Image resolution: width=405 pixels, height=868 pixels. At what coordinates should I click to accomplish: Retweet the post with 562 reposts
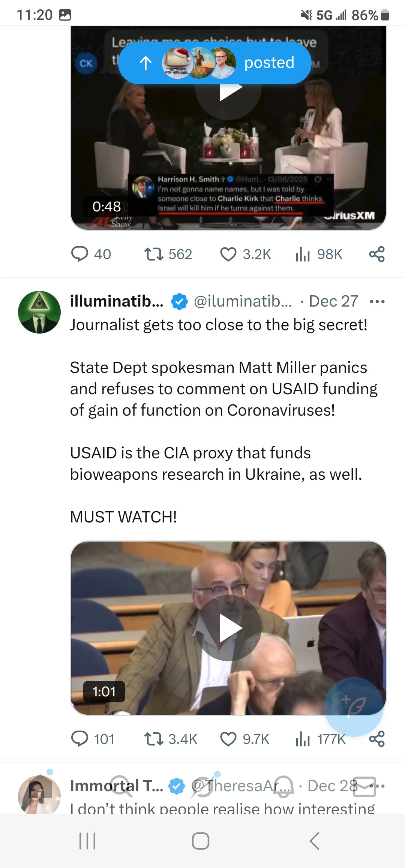click(154, 254)
